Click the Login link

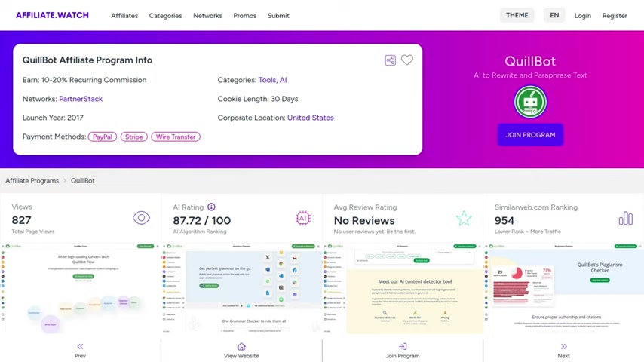(582, 16)
